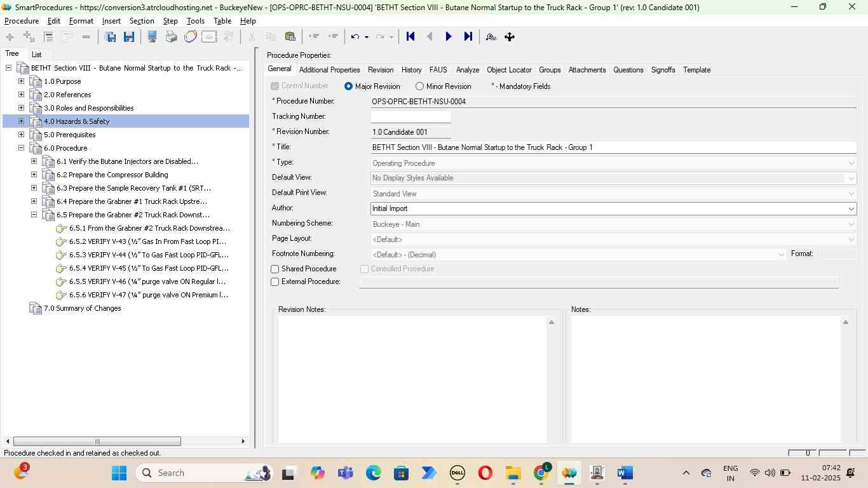Click the find icon beside move arrows
868x488 pixels.
click(491, 37)
